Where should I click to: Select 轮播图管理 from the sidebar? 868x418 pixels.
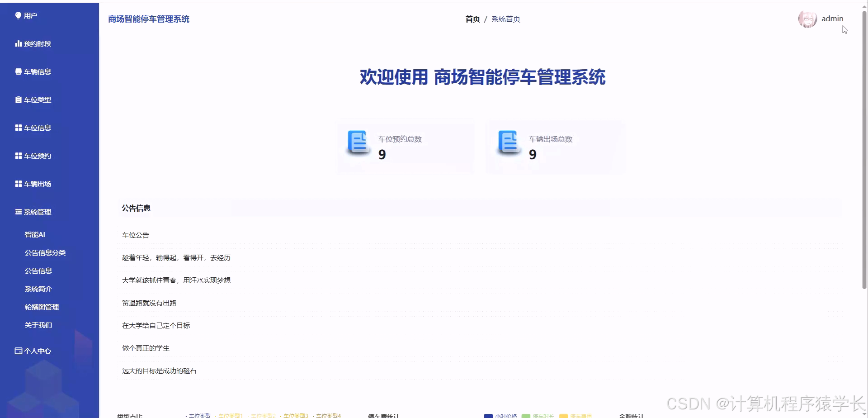point(42,307)
